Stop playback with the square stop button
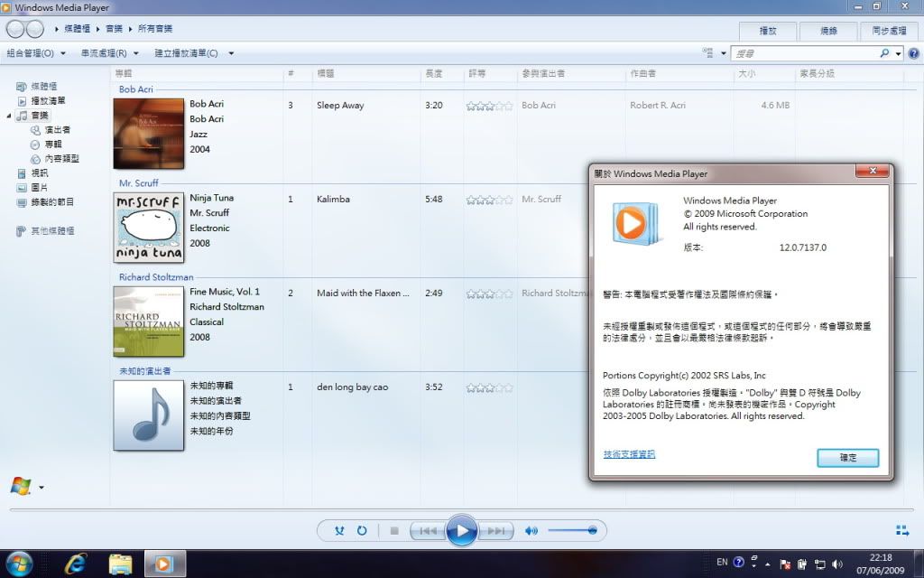This screenshot has height=578, width=924. [x=394, y=531]
